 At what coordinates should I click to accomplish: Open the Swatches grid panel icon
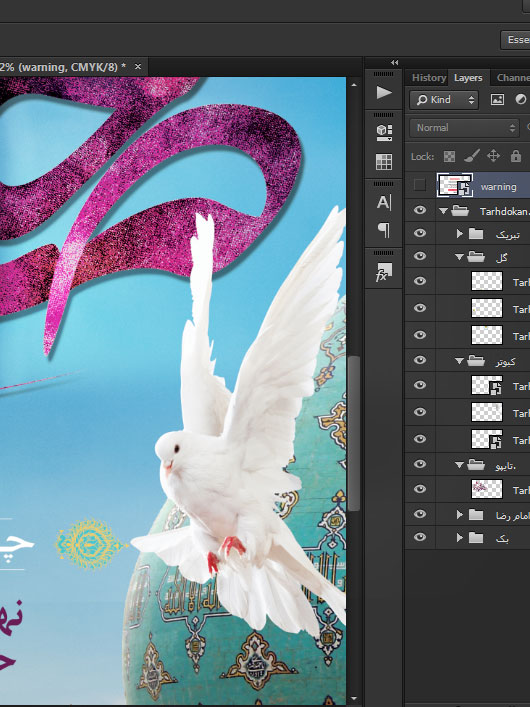[x=384, y=161]
